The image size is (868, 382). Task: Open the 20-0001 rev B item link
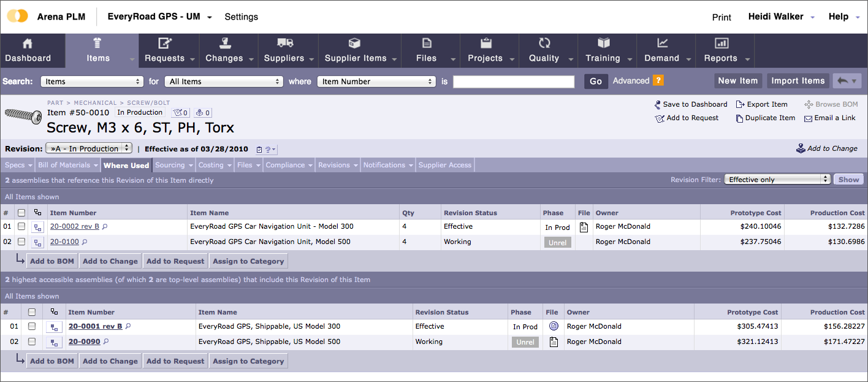pos(95,326)
